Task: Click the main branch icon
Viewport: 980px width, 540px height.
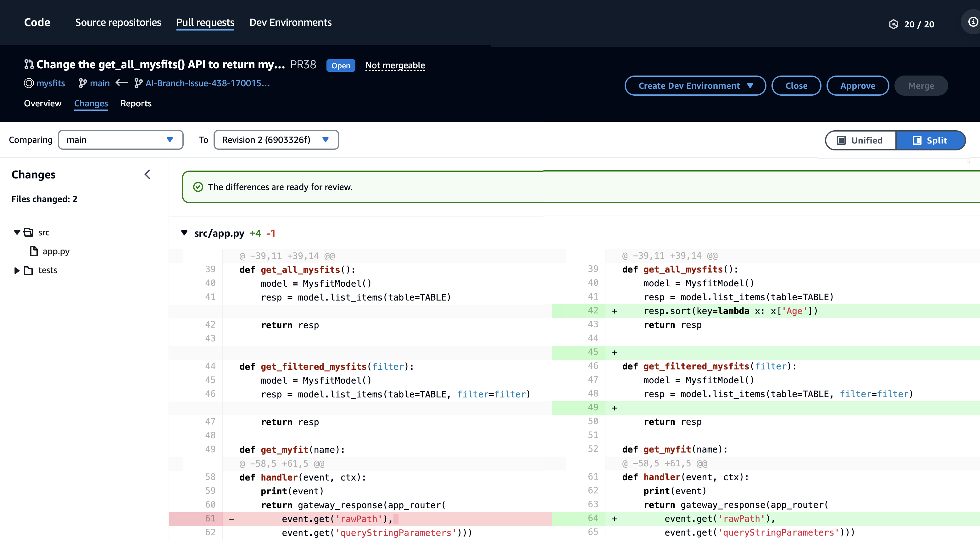Action: tap(82, 83)
